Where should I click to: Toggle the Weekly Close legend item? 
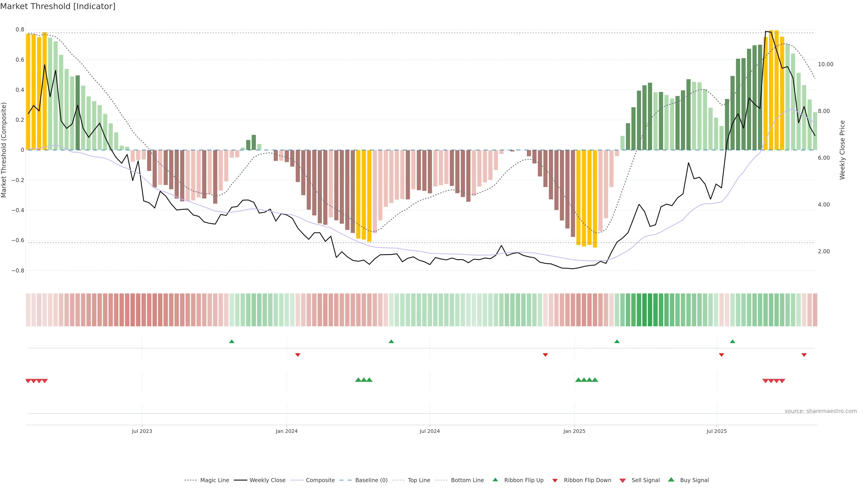coord(267,480)
